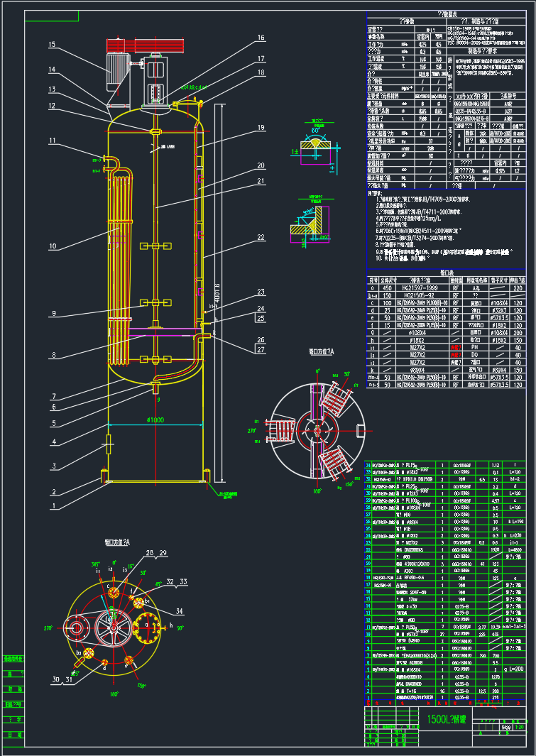Select the '345°' angle label in the lower-left plan view
The image size is (536, 756).
pyautogui.click(x=96, y=564)
